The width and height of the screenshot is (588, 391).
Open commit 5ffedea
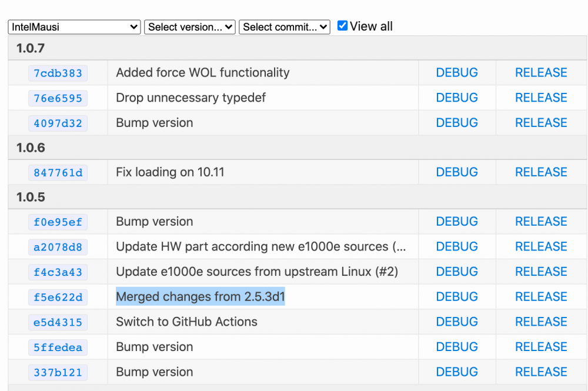(58, 347)
